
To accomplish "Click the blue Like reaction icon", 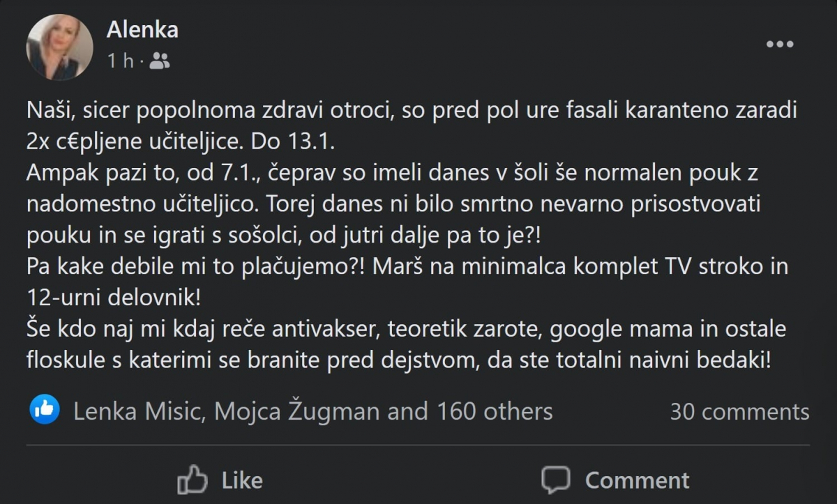I will coord(44,411).
